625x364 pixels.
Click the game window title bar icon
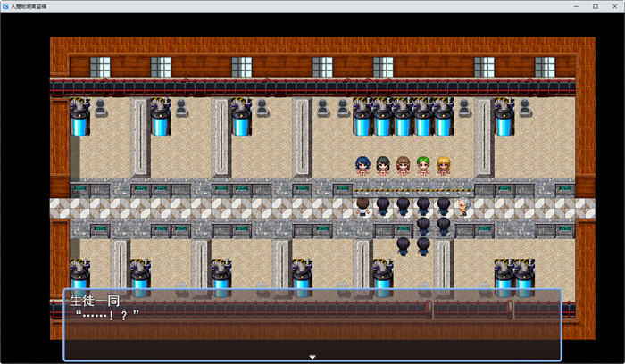coord(7,6)
